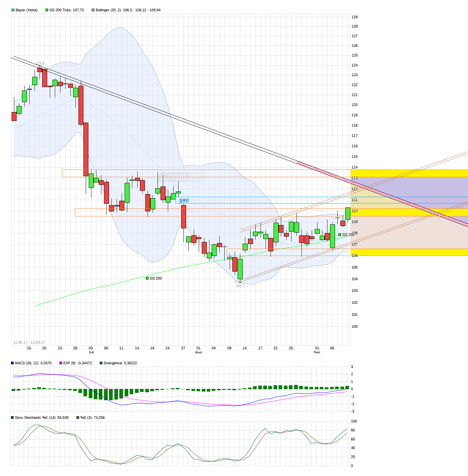468x476 pixels.
Task: Toggle the MACD indicator display
Action: coord(12,363)
